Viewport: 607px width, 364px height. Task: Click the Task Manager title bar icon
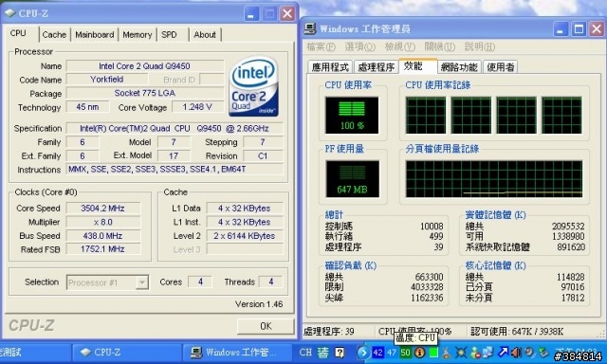310,29
